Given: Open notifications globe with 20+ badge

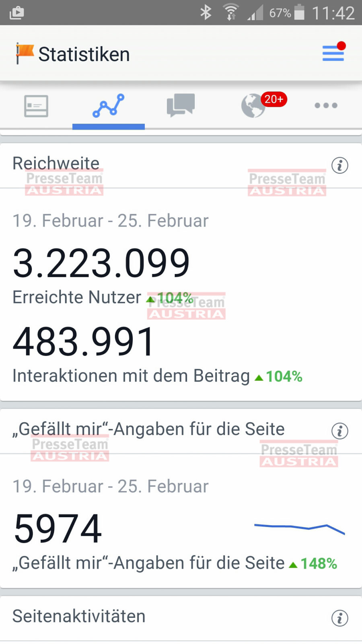Looking at the screenshot, I should [x=254, y=105].
